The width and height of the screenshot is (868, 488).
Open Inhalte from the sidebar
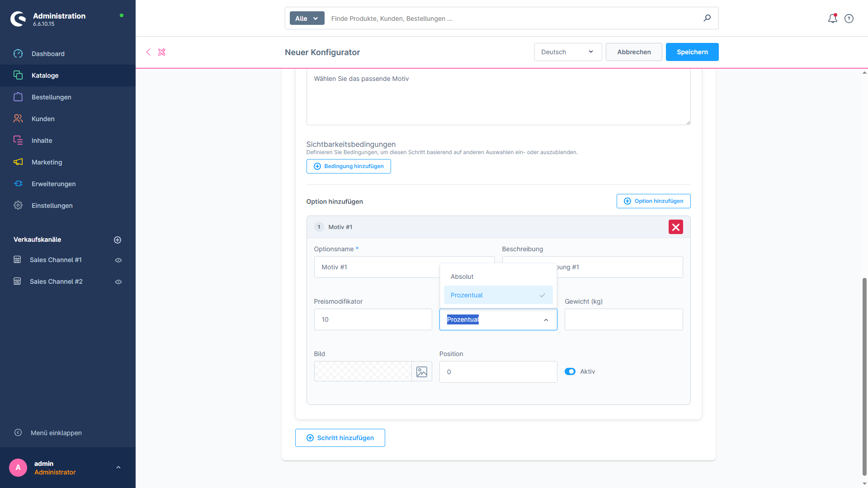pyautogui.click(x=68, y=141)
